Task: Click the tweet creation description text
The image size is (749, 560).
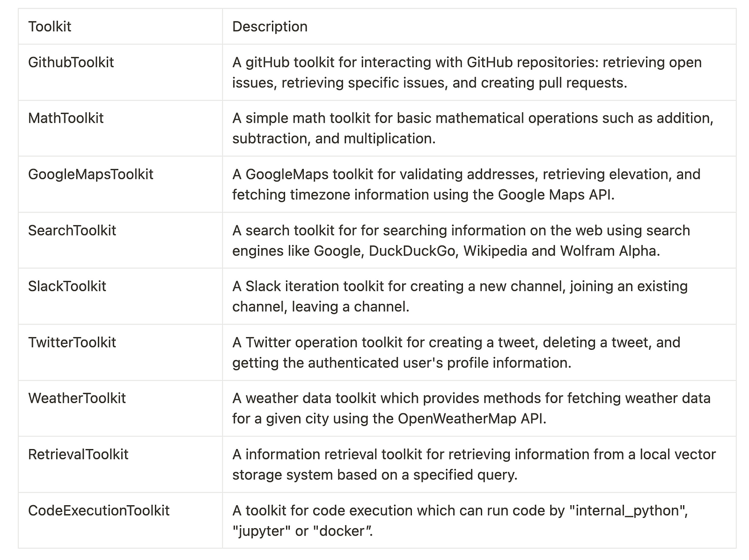Action: [x=456, y=353]
